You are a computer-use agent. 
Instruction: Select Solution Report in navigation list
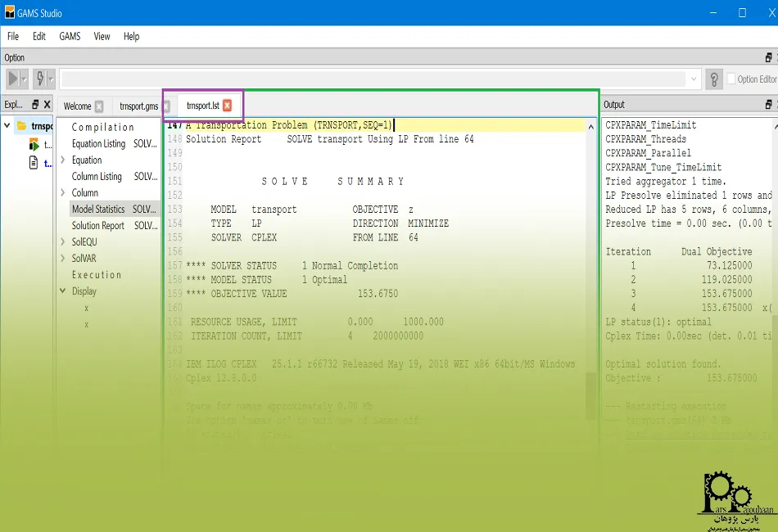pyautogui.click(x=98, y=226)
